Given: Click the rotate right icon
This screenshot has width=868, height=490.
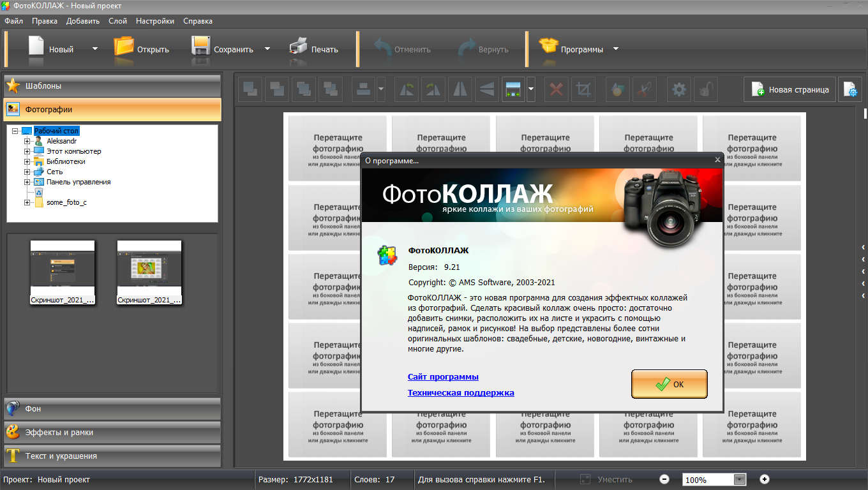Looking at the screenshot, I should click(433, 89).
